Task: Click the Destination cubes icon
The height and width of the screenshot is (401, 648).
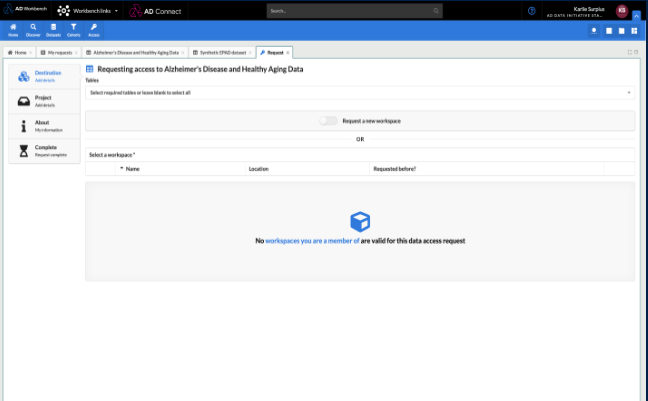Action: click(24, 76)
